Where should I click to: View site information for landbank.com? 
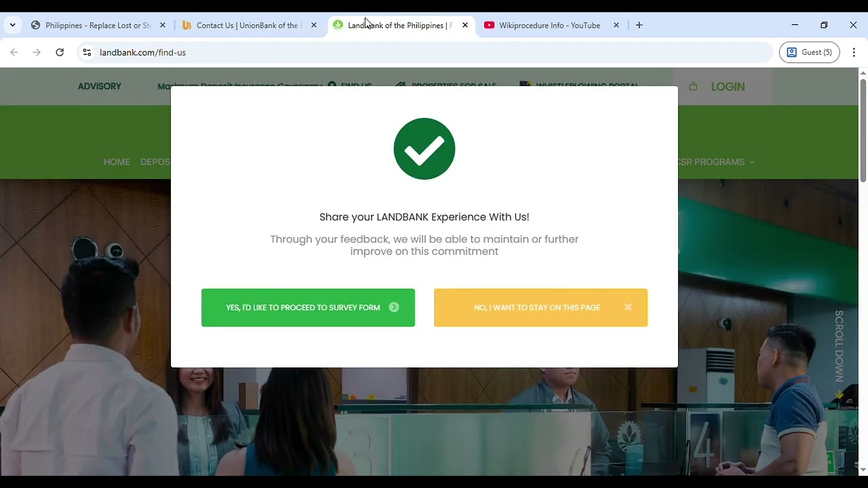[87, 52]
